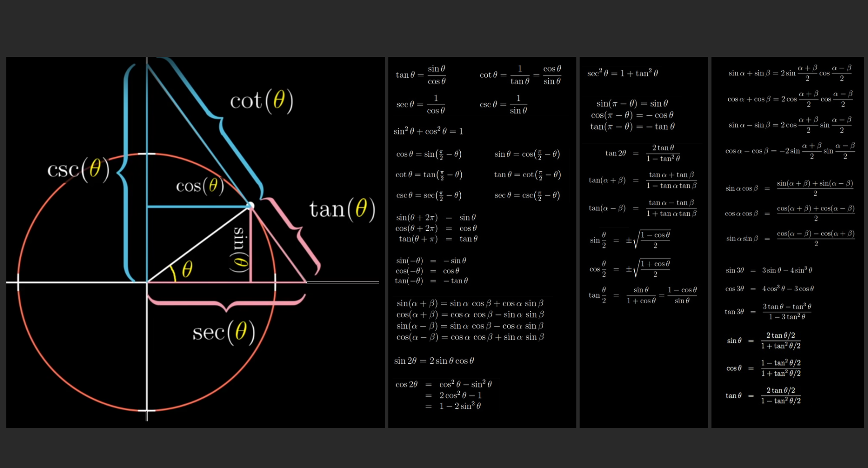The image size is (868, 468).
Task: Click the tan θ/2 half-angle formula
Action: 642,295
